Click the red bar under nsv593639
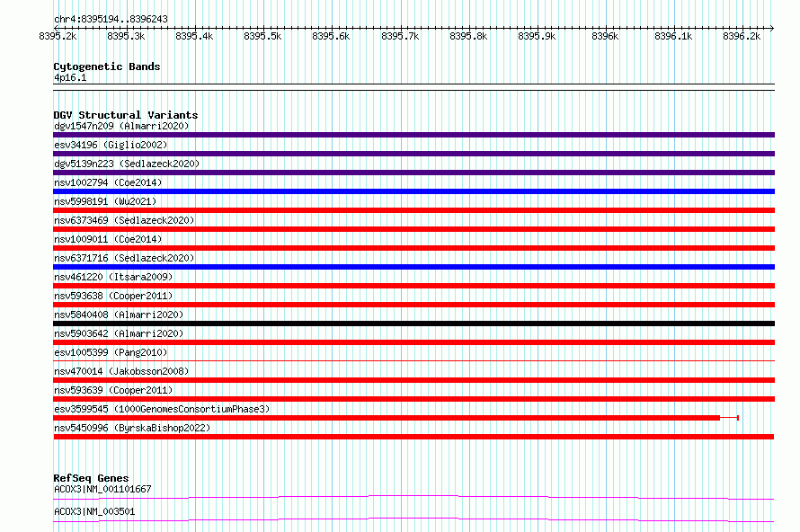 pyautogui.click(x=413, y=399)
